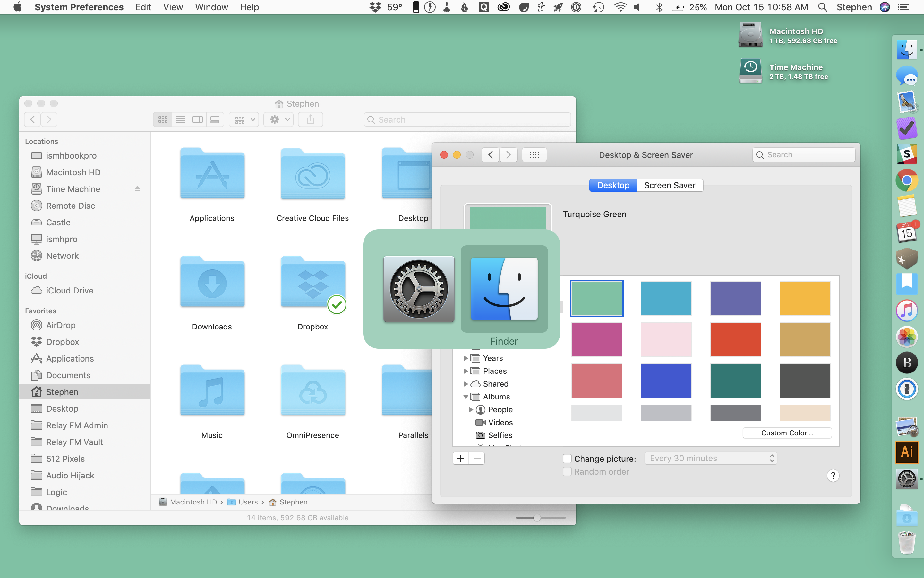Image resolution: width=924 pixels, height=578 pixels.
Task: Launch Google Chrome from the Dock
Action: [x=907, y=180]
